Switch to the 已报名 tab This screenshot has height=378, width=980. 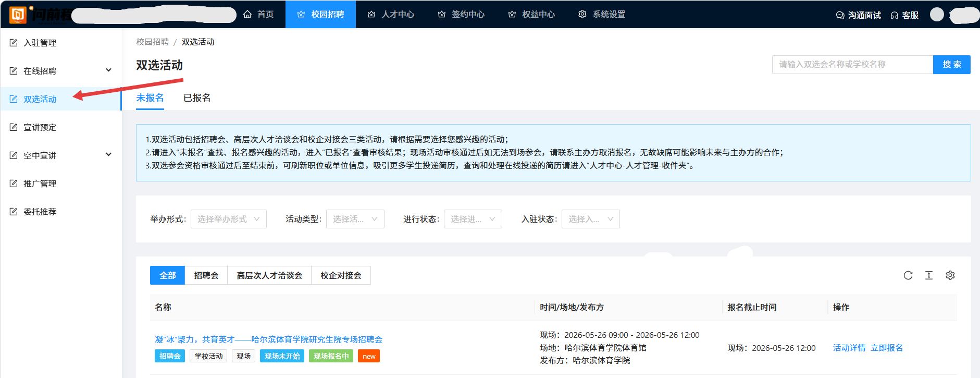tap(197, 98)
